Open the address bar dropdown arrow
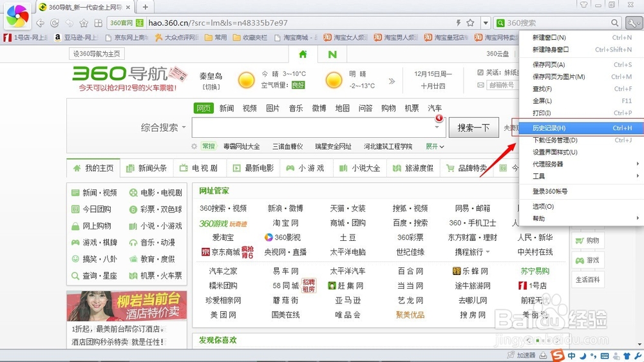This screenshot has width=644, height=362. click(x=486, y=23)
